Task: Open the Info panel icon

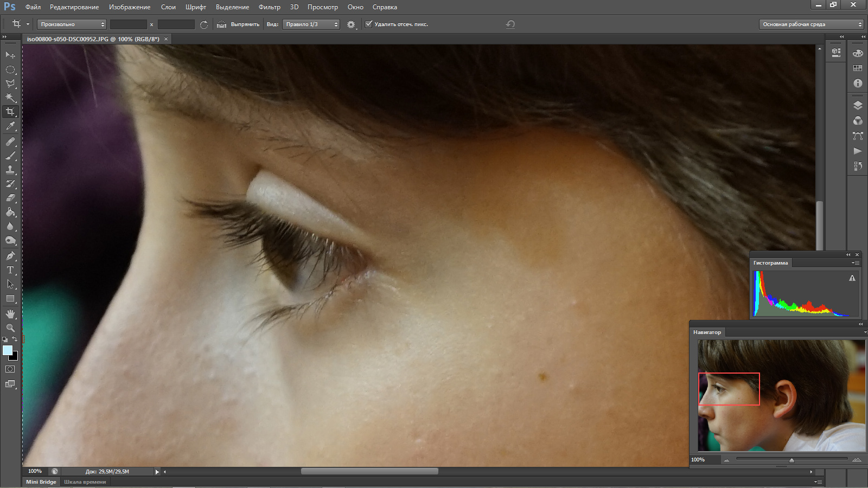Action: tap(858, 84)
